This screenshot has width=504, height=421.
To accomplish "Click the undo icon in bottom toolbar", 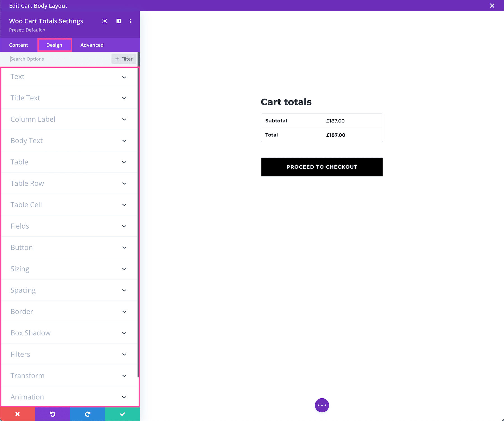I will [52, 414].
